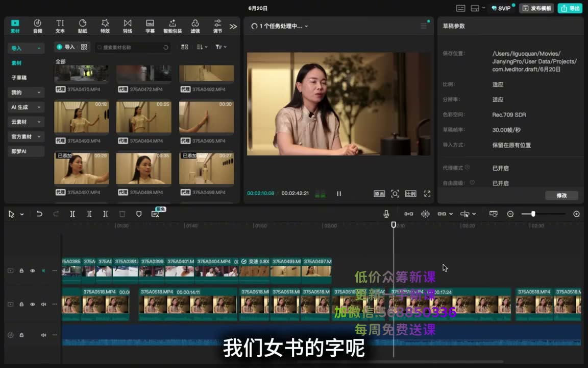Image resolution: width=588 pixels, height=368 pixels.
Task: Click the trash delete icon in timeline toolbar
Action: pyautogui.click(x=122, y=214)
